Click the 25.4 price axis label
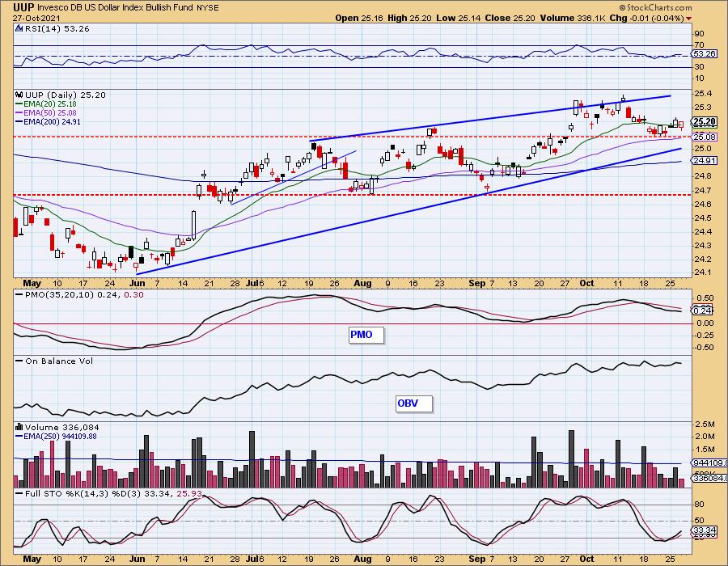The width and height of the screenshot is (728, 566). (704, 94)
